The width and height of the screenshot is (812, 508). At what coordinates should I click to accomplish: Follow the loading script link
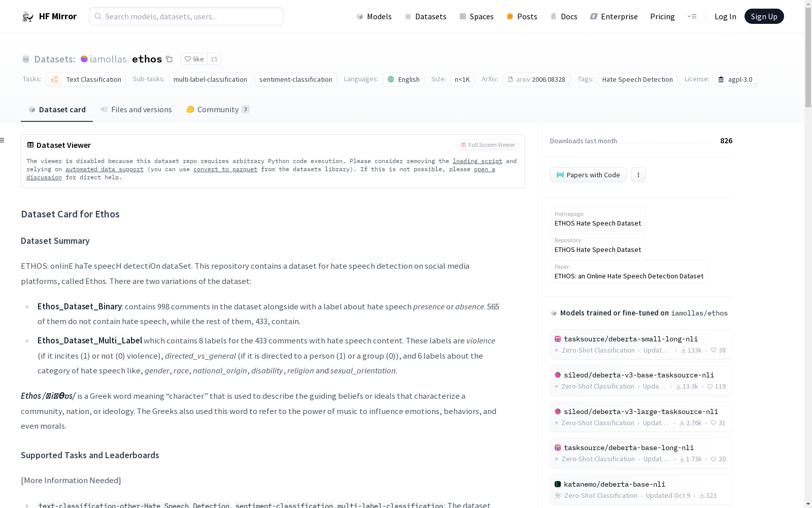pos(478,161)
